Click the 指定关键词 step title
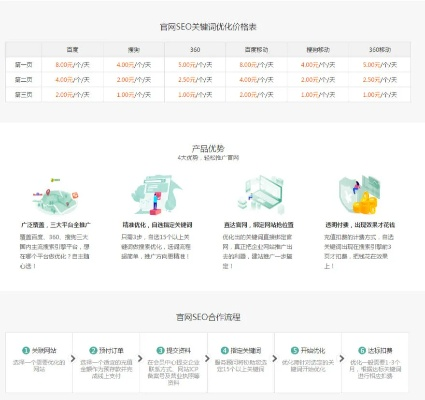This screenshot has height=400, width=425. (246, 351)
